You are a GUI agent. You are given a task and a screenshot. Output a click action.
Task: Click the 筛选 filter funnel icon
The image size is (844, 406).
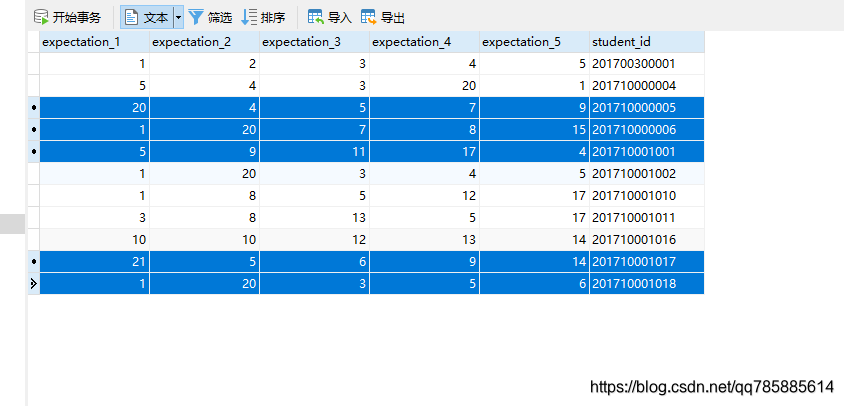(x=196, y=17)
